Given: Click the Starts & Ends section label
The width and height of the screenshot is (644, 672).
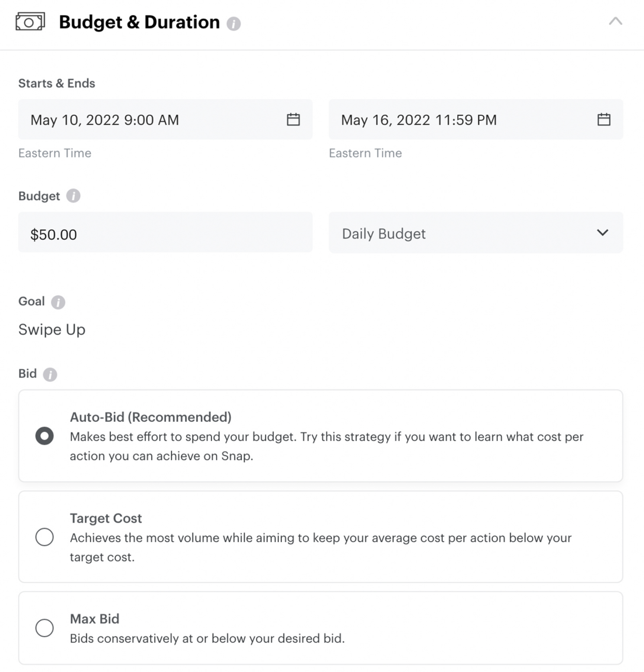Looking at the screenshot, I should click(56, 83).
